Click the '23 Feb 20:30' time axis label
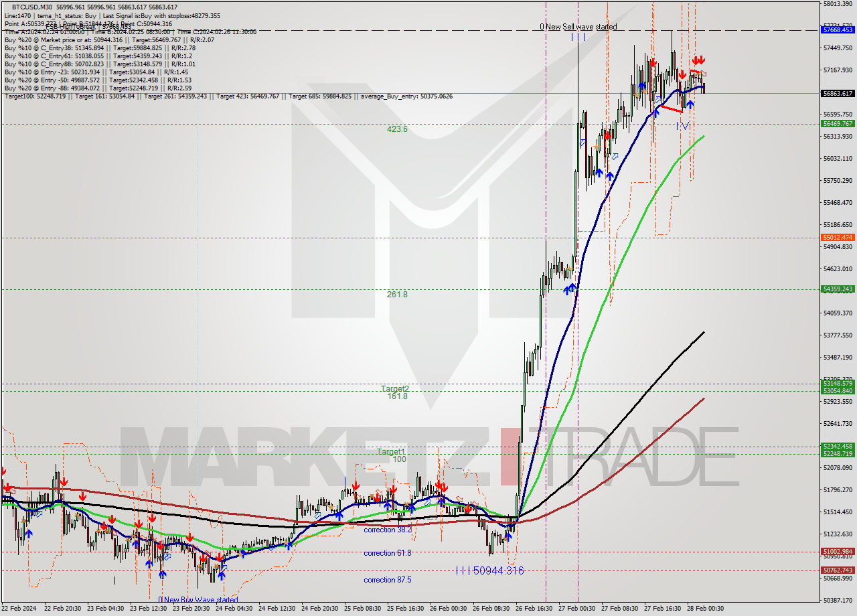 pyautogui.click(x=191, y=609)
